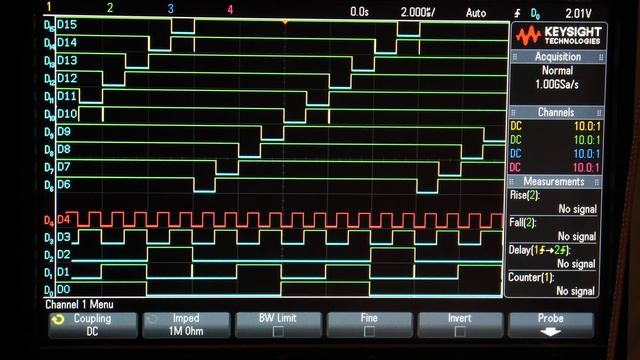Select the green DC 10.0:1 channel row
Viewport: 640px width, 360px height.
555,140
